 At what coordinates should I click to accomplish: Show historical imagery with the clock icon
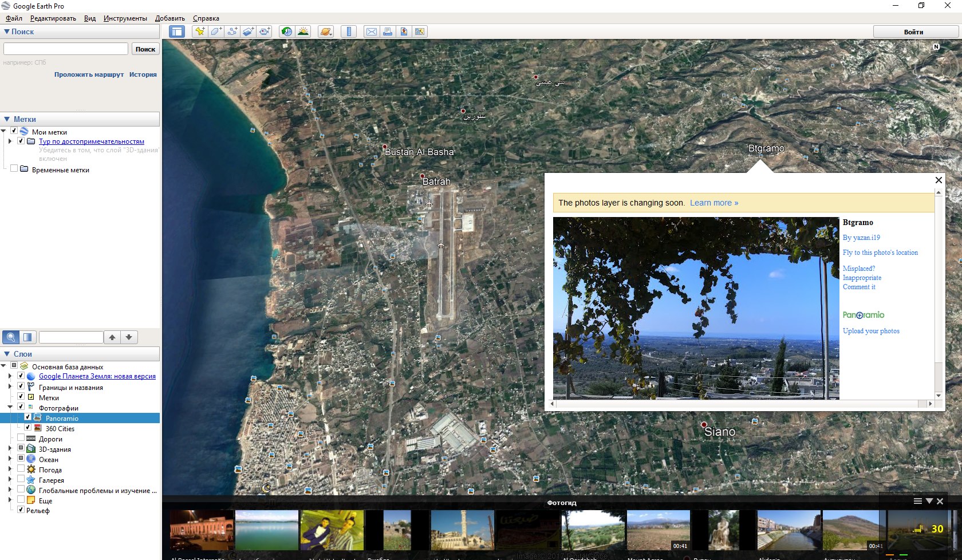[286, 31]
